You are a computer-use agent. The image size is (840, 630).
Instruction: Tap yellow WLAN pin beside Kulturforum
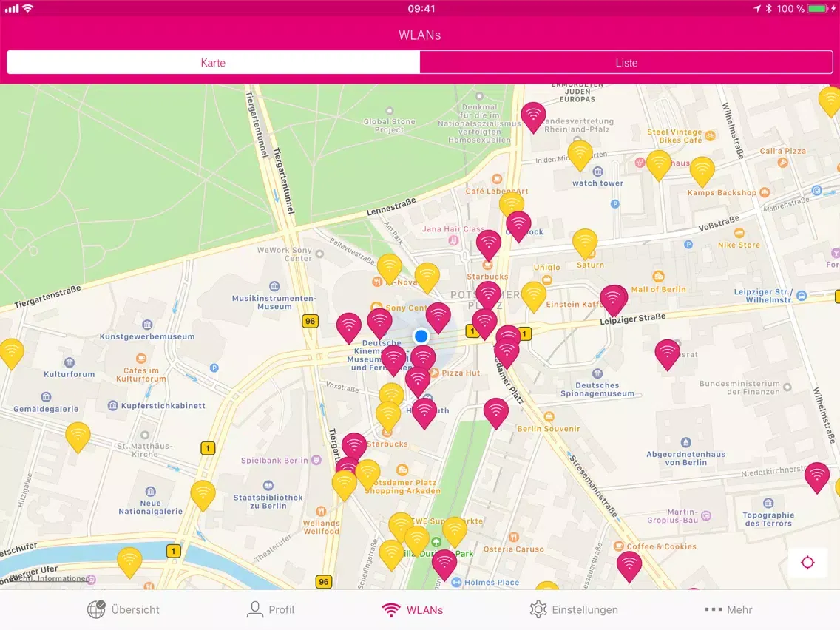pyautogui.click(x=12, y=353)
